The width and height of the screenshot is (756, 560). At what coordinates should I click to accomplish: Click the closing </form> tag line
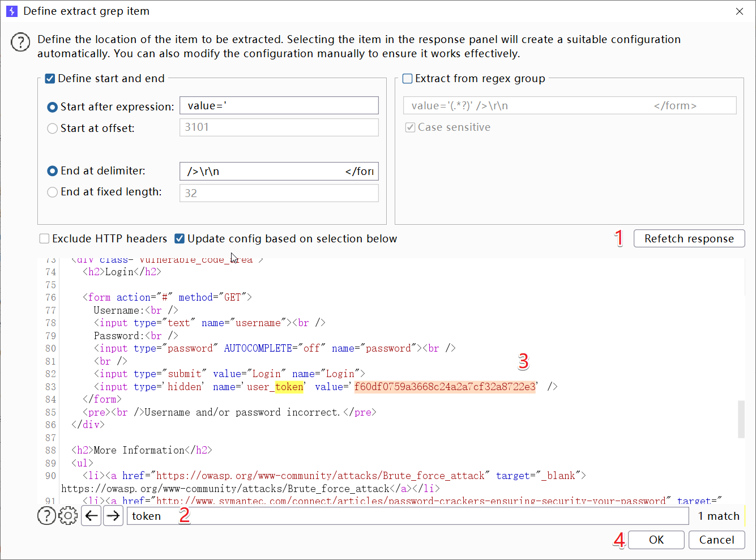click(x=102, y=399)
